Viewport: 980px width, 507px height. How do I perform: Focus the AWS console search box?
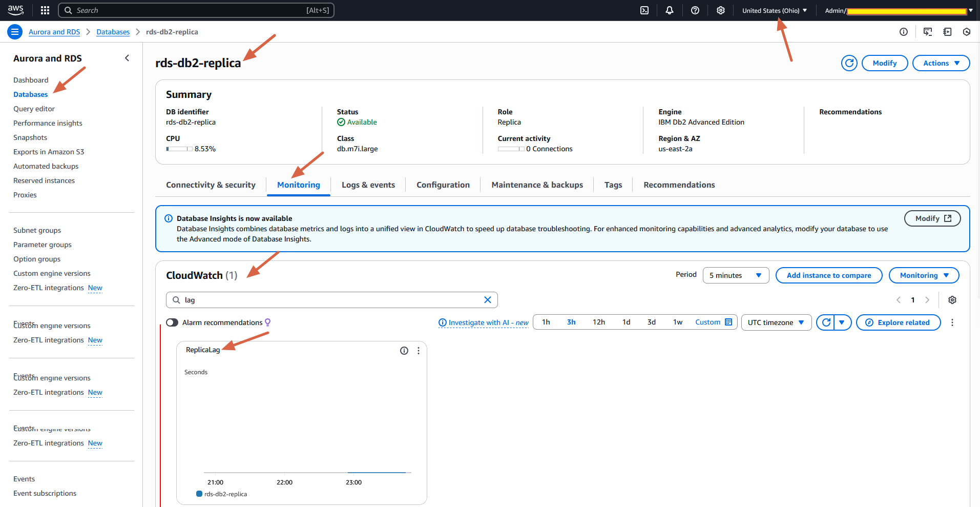pos(196,10)
